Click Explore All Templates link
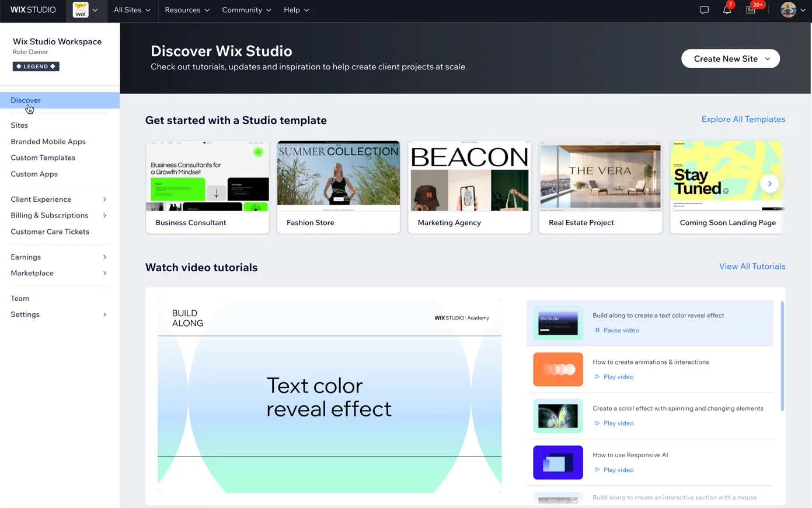This screenshot has width=812, height=508. [x=743, y=119]
